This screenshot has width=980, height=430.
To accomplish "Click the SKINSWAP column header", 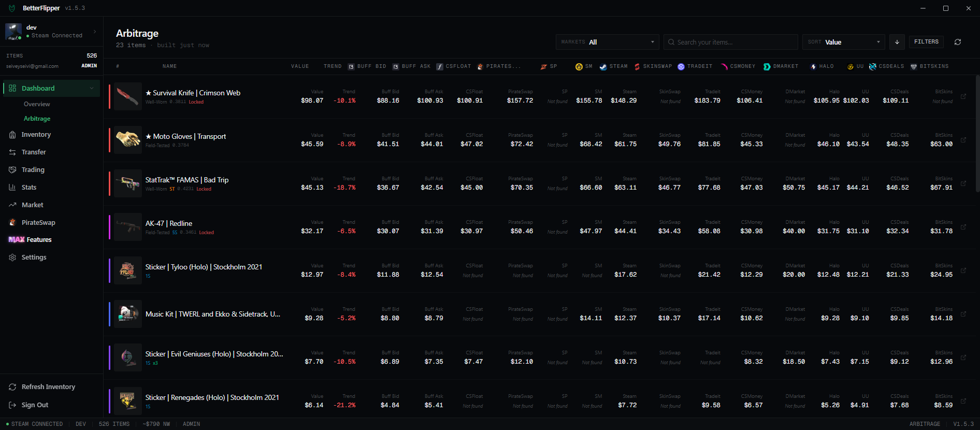I will pos(653,66).
